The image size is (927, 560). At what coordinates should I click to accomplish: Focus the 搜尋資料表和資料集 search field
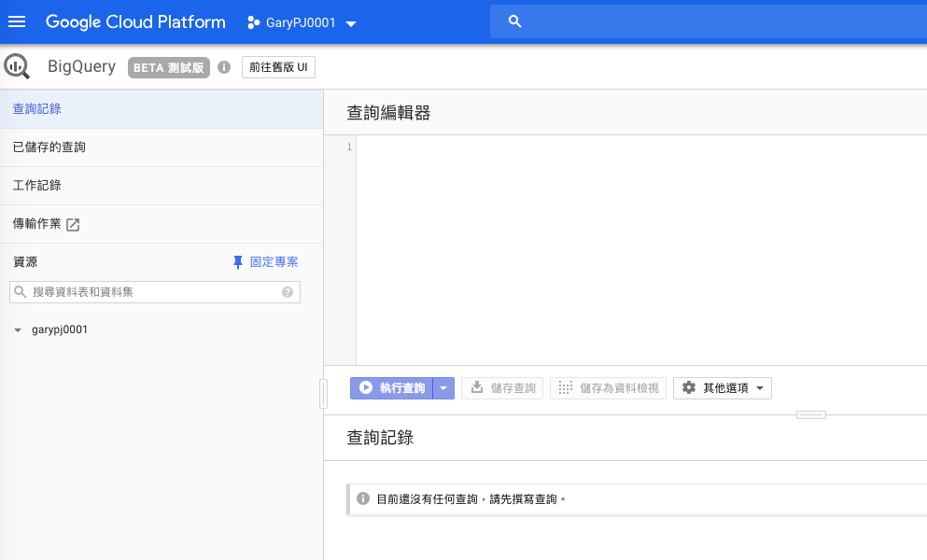click(155, 292)
